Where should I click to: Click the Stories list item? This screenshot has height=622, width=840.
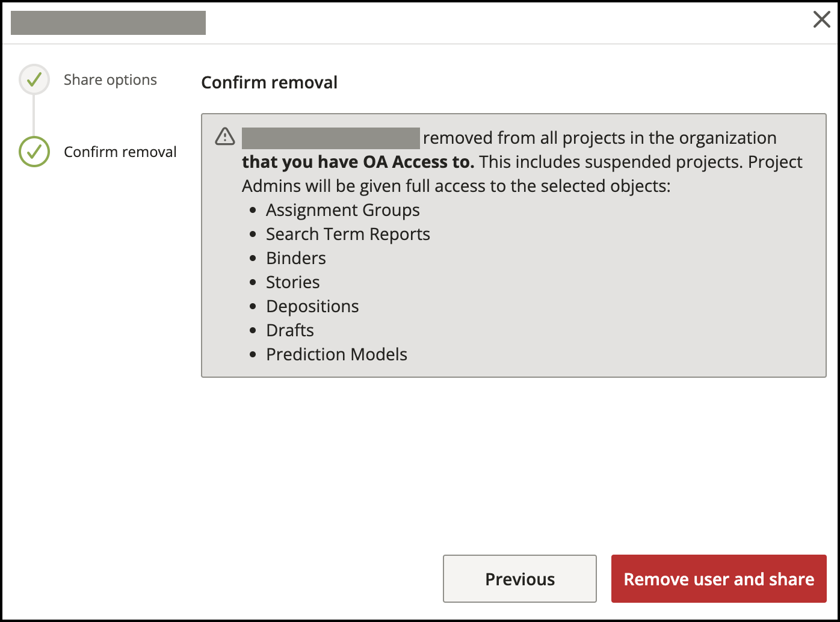coord(293,282)
